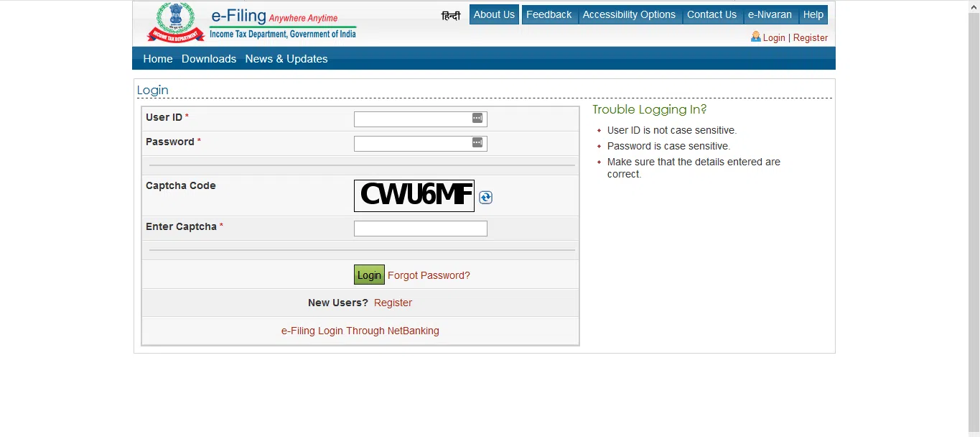Image resolution: width=980 pixels, height=437 pixels.
Task: Open the Downloads menu item
Action: pyautogui.click(x=209, y=59)
